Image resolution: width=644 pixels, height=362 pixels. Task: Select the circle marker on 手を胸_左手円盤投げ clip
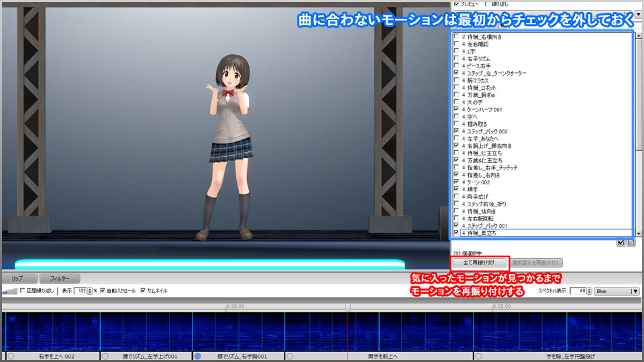(x=479, y=357)
